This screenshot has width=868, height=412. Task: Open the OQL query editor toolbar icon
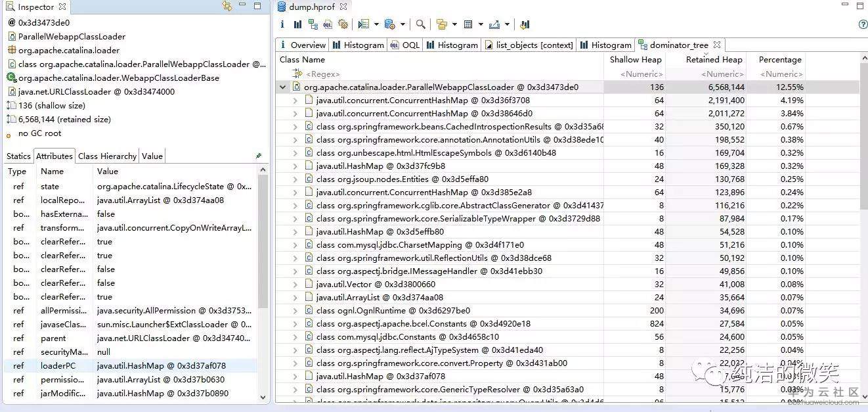coord(328,24)
